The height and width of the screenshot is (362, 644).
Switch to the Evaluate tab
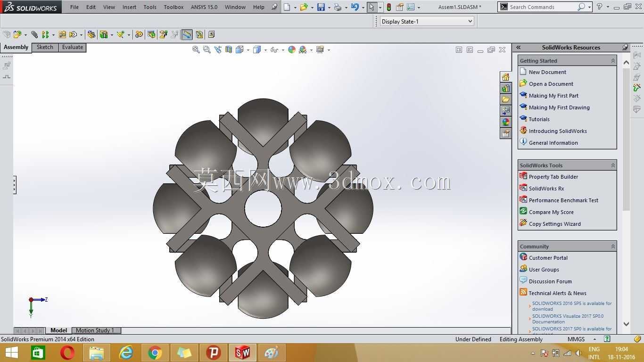(73, 47)
